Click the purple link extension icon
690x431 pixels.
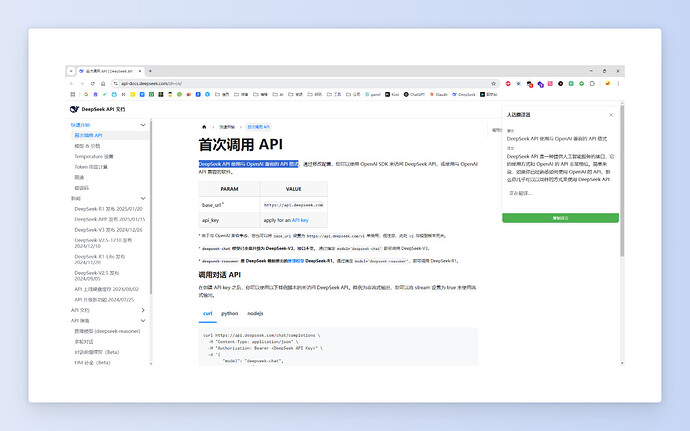click(x=540, y=84)
